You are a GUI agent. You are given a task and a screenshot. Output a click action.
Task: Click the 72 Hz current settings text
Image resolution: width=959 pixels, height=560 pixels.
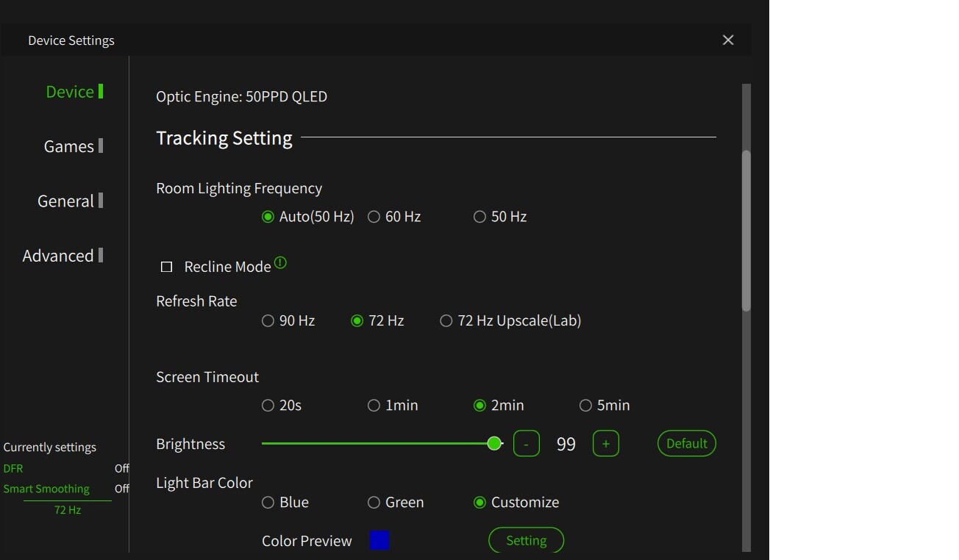point(68,509)
